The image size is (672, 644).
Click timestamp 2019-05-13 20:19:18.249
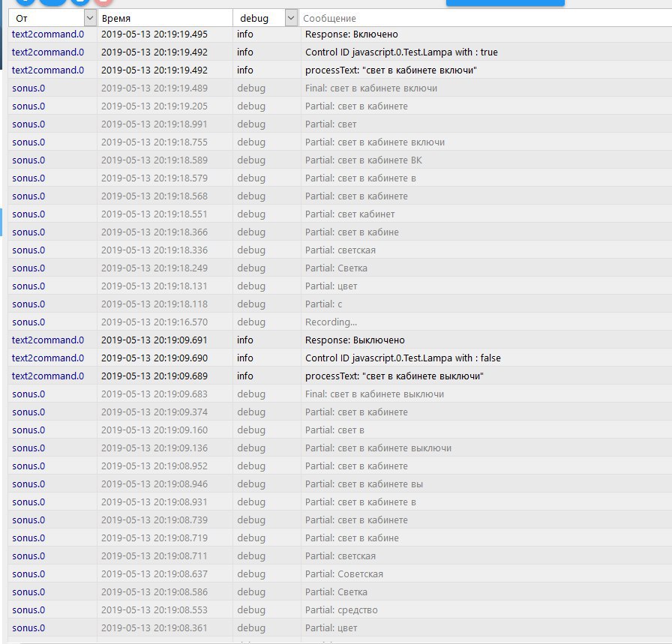(154, 268)
